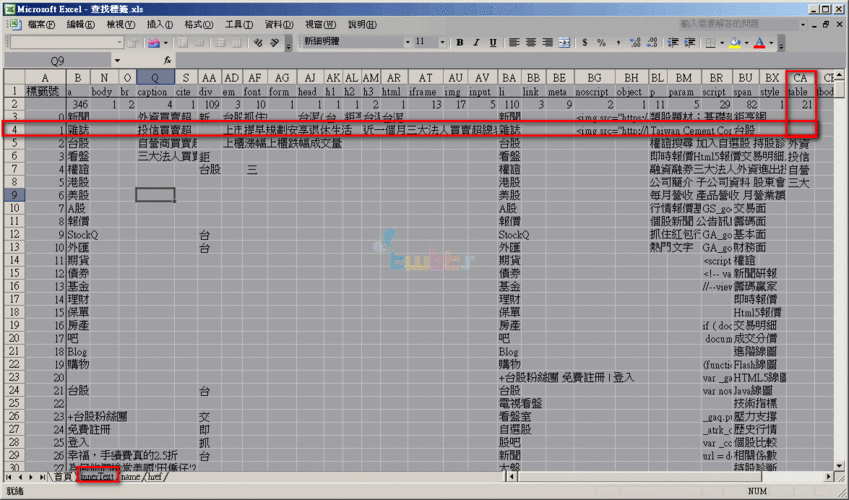Switch to the name sheet tab
The width and height of the screenshot is (849, 500).
pos(130,477)
